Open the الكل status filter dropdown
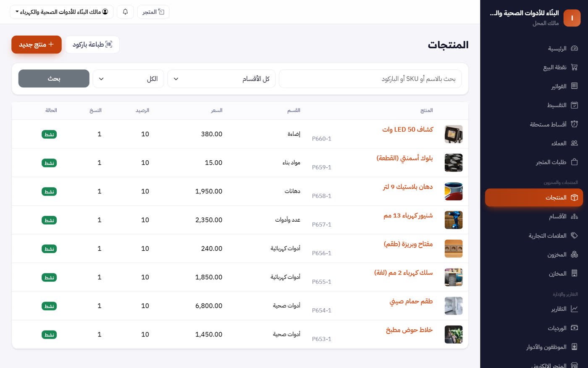 [128, 79]
